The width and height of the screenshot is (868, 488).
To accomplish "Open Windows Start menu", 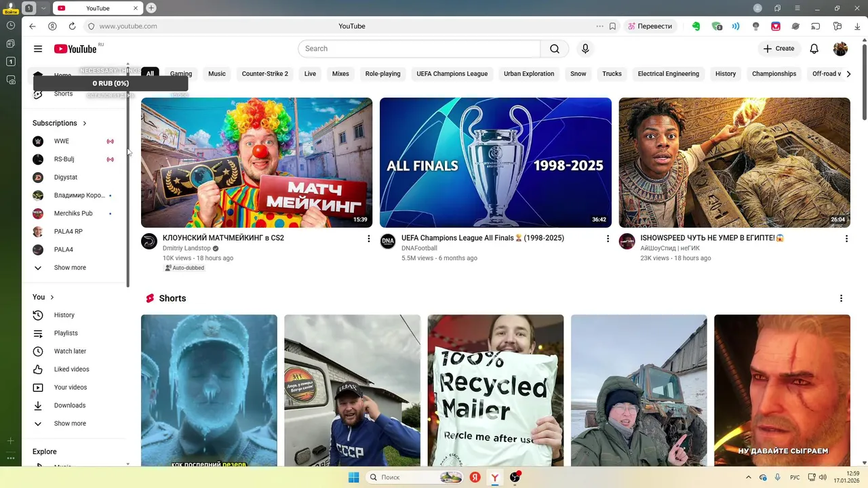I will (x=353, y=477).
